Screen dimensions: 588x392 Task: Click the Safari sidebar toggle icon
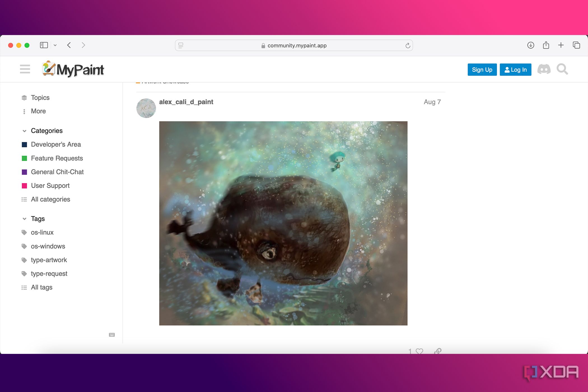[44, 45]
